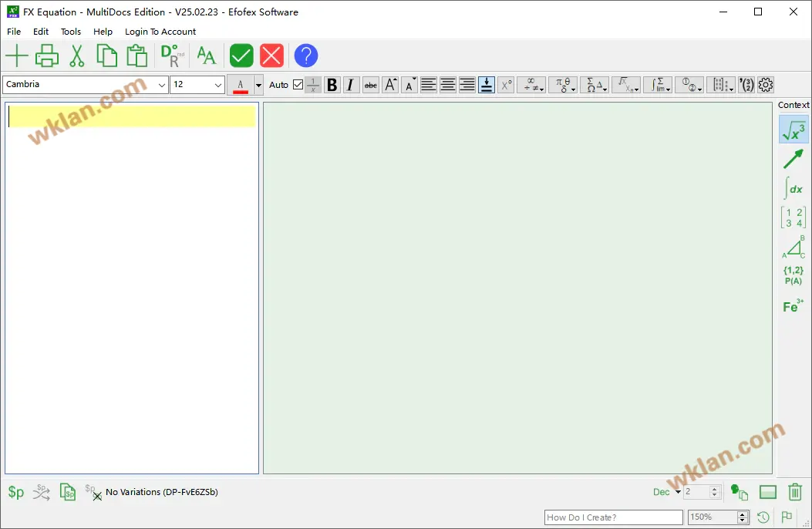The image size is (812, 529).
Task: Open the Σ Ω Δ capital symbols dropdown
Action: tap(595, 85)
